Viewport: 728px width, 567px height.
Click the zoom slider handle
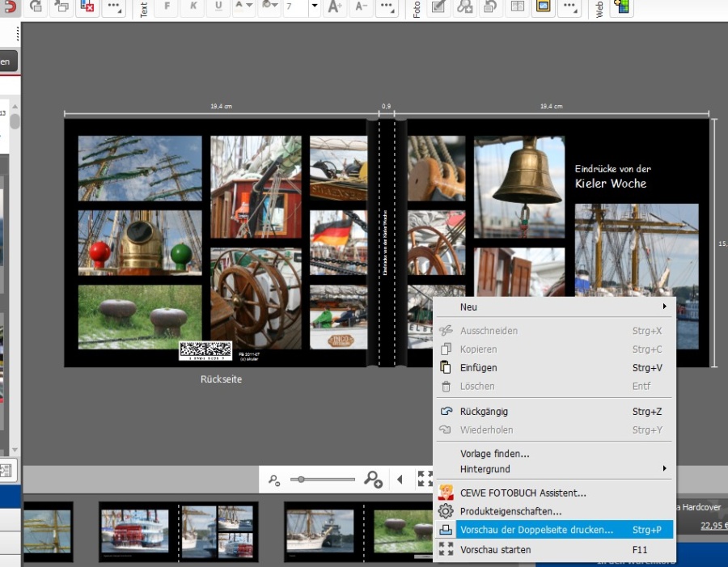click(302, 480)
